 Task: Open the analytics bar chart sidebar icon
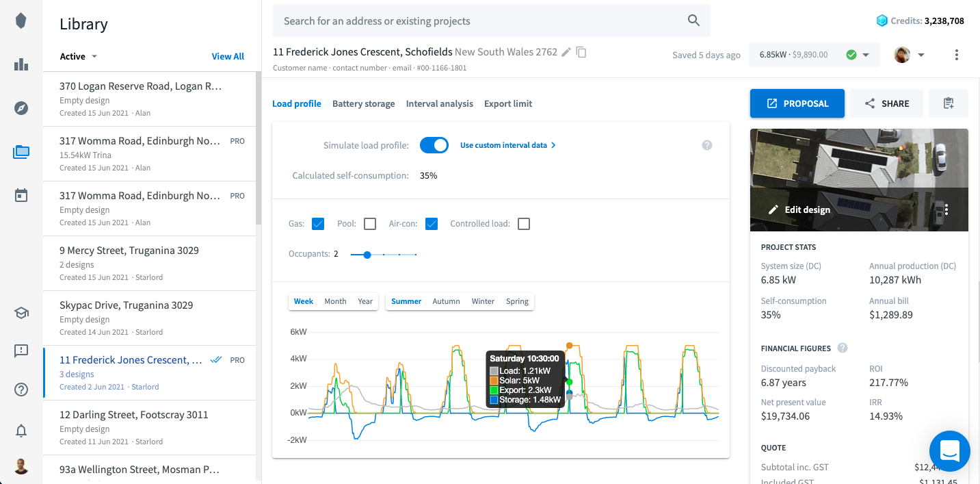coord(21,64)
